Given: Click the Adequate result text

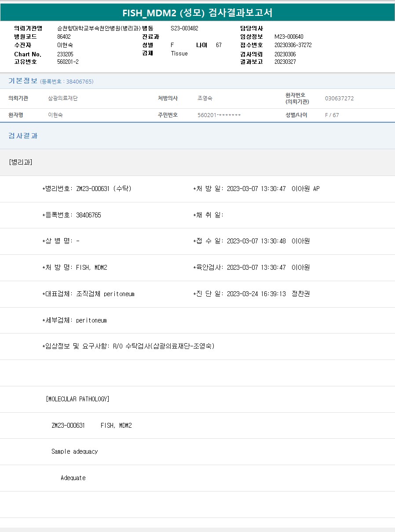Looking at the screenshot, I should pyautogui.click(x=73, y=478).
